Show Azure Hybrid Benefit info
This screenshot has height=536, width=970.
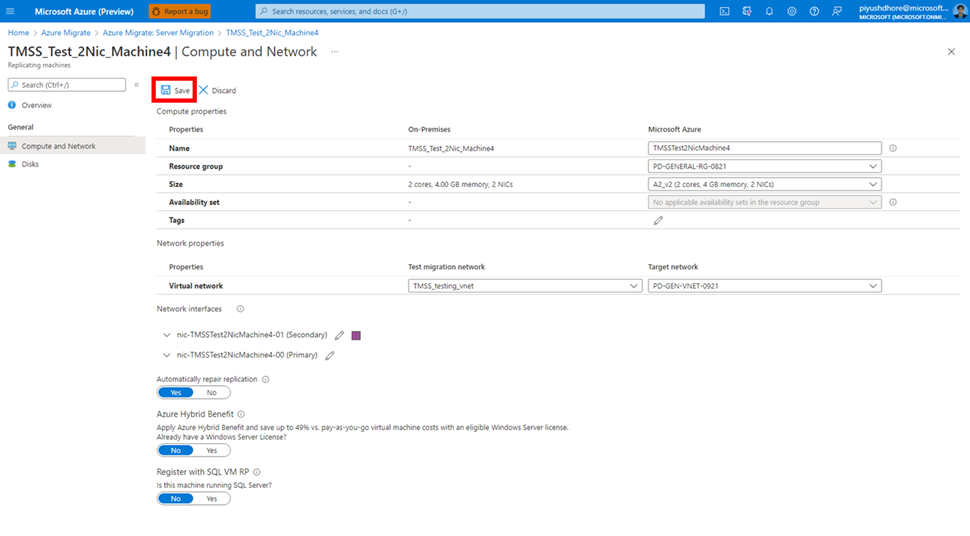click(x=241, y=414)
